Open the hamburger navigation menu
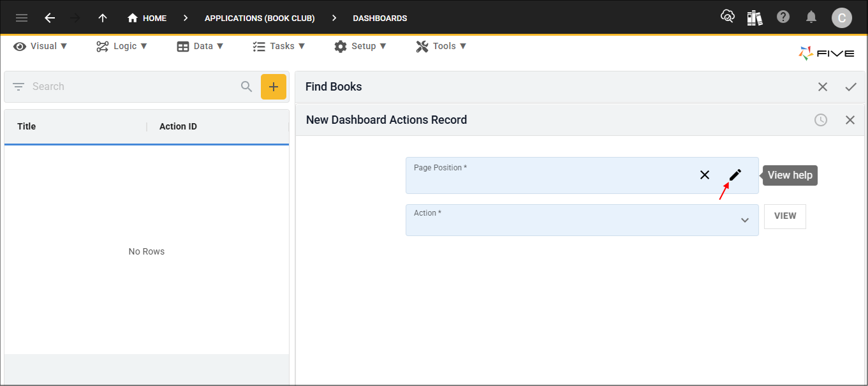This screenshot has width=868, height=386. [22, 18]
